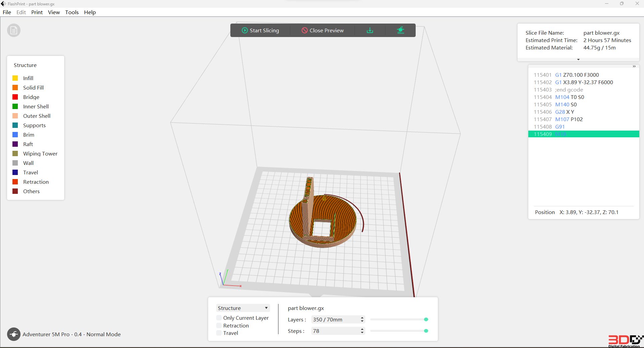The width and height of the screenshot is (644, 348).
Task: Enable Only Current Layer view
Action: [x=219, y=318]
